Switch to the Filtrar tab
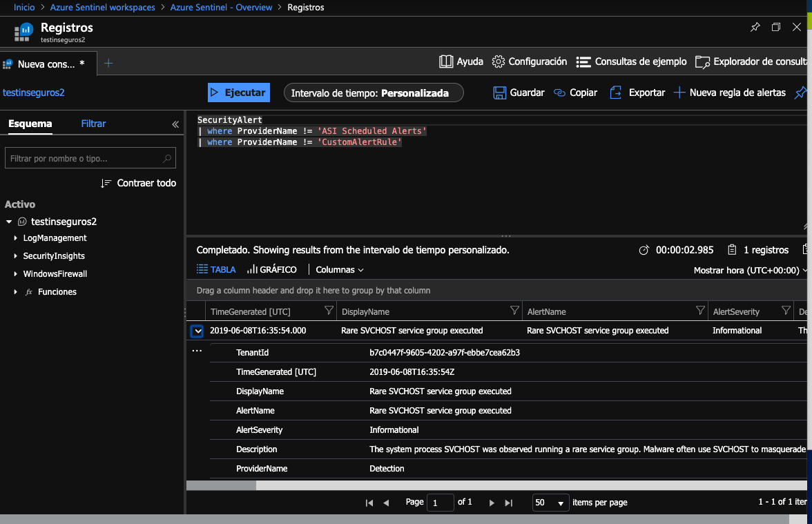This screenshot has height=524, width=812. [x=93, y=124]
